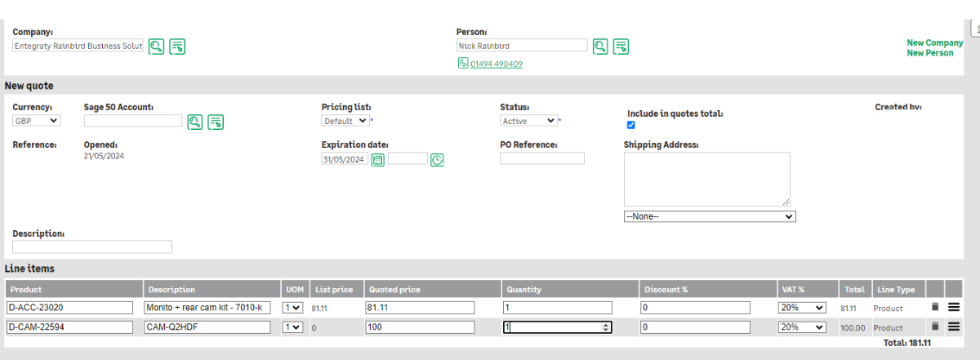Click the Description input field
Screen dimensions: 980x360
pos(92,247)
